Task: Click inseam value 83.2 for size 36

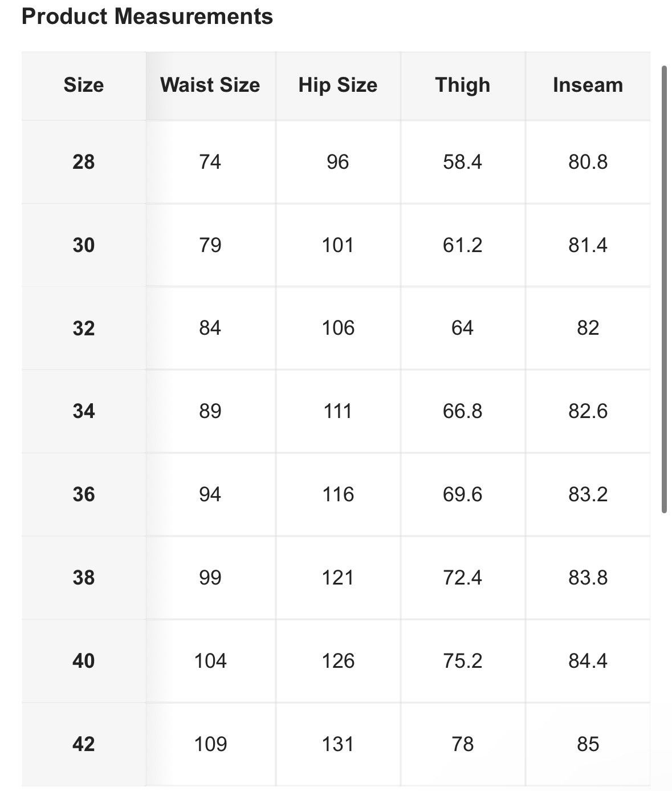Action: point(588,494)
